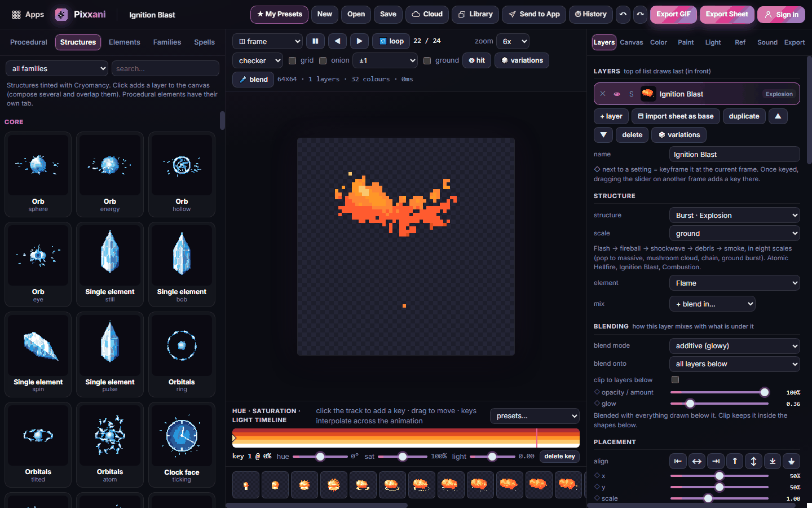
Task: Switch to the Elements tab
Action: 125,42
